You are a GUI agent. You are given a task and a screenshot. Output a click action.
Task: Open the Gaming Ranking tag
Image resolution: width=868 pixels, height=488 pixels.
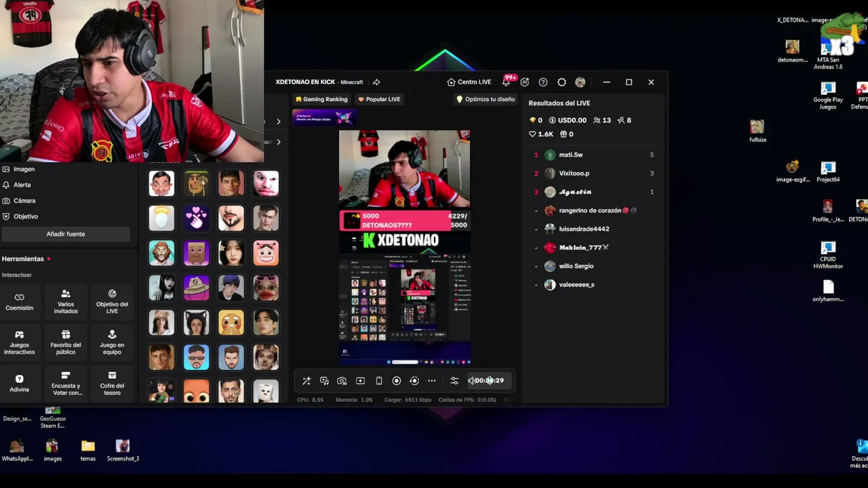click(321, 99)
